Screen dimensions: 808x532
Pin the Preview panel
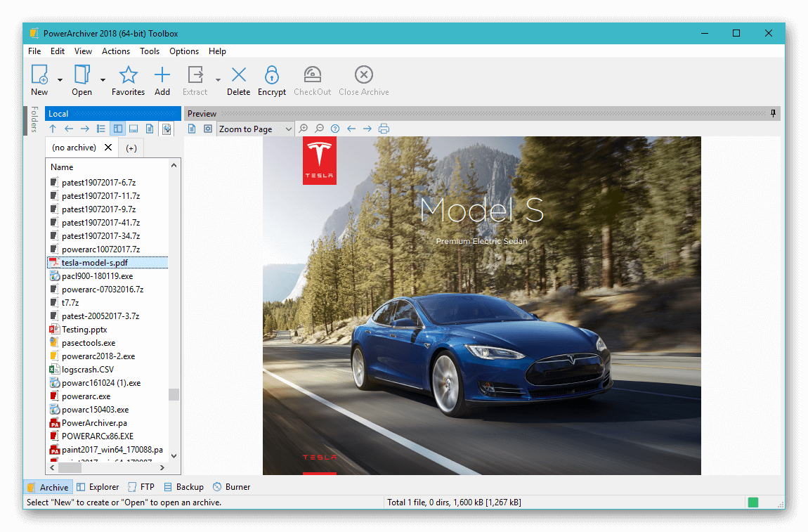click(773, 113)
